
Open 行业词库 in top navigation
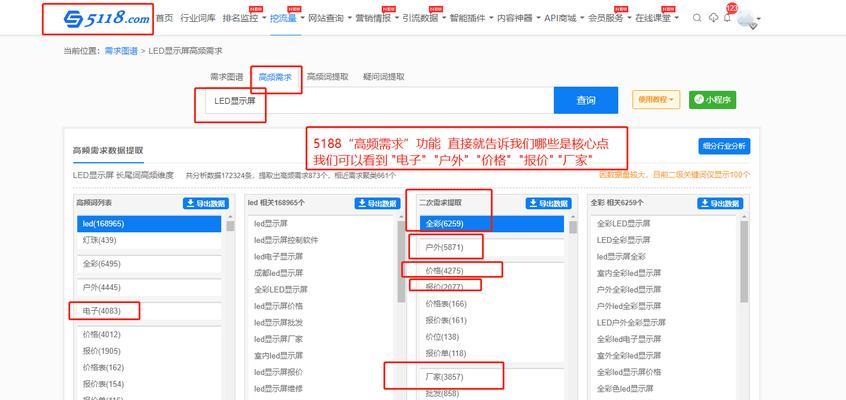pos(198,18)
